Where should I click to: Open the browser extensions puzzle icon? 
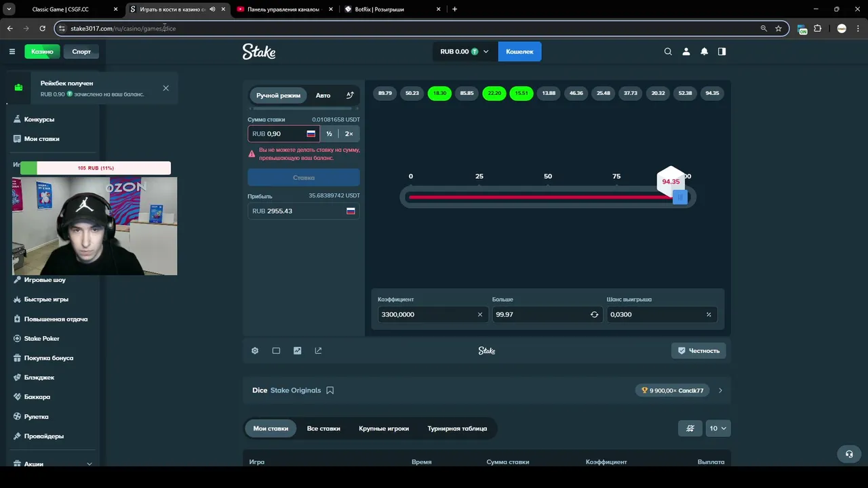coord(818,28)
